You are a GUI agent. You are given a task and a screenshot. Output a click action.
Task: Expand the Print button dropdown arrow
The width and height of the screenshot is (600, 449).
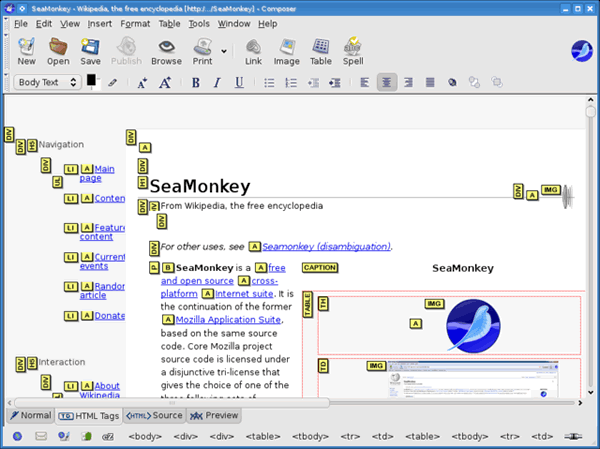tap(224, 51)
